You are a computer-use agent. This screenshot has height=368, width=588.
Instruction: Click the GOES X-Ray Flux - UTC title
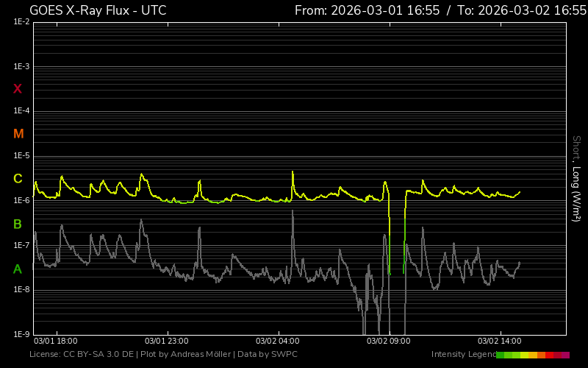98,10
